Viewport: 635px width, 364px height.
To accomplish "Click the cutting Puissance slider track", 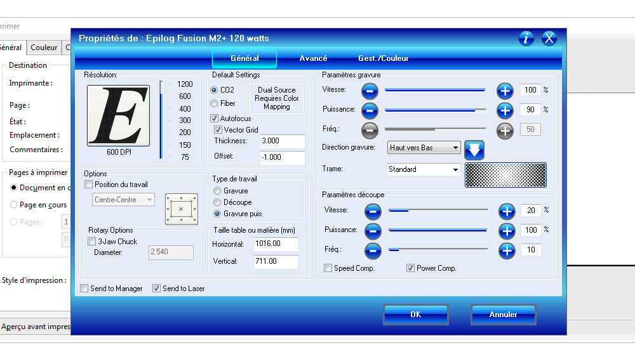I will [x=439, y=230].
